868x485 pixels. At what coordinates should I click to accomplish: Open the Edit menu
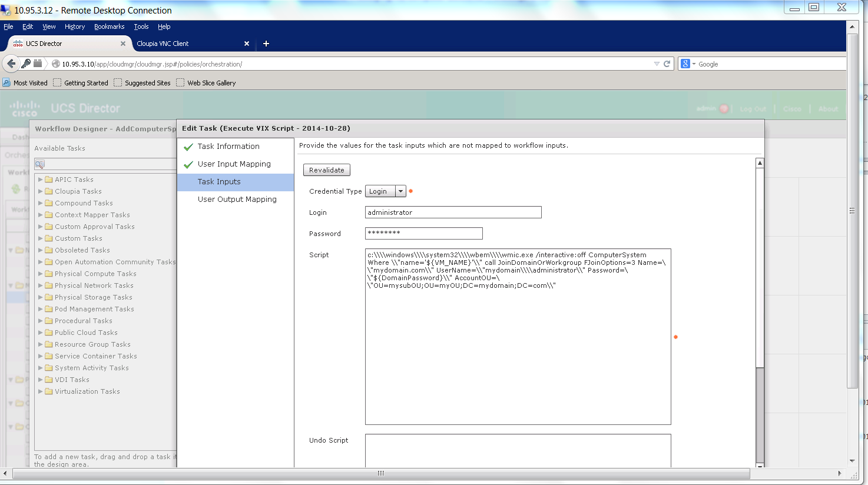coord(28,26)
